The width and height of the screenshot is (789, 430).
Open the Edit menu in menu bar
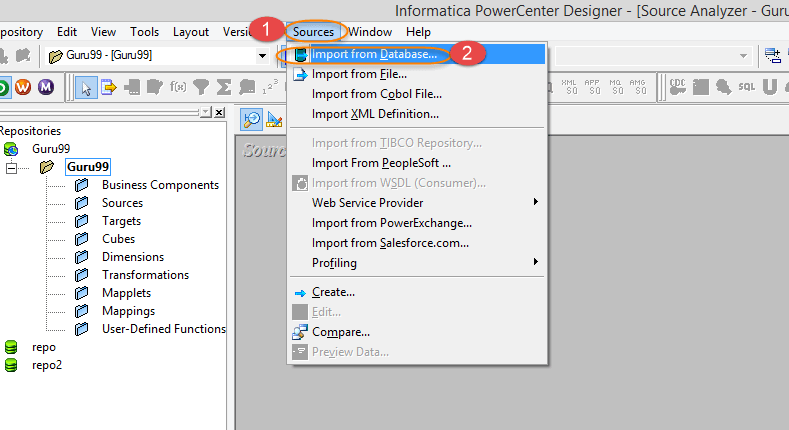(x=67, y=32)
